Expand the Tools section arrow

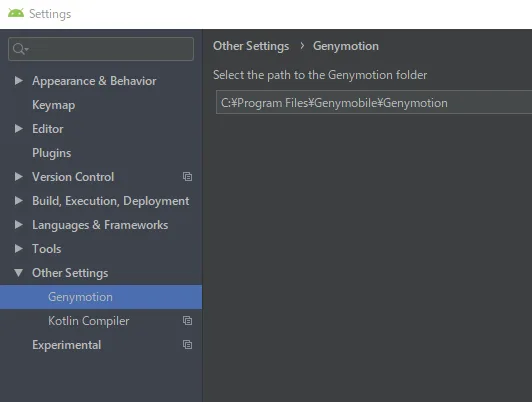[x=19, y=249]
